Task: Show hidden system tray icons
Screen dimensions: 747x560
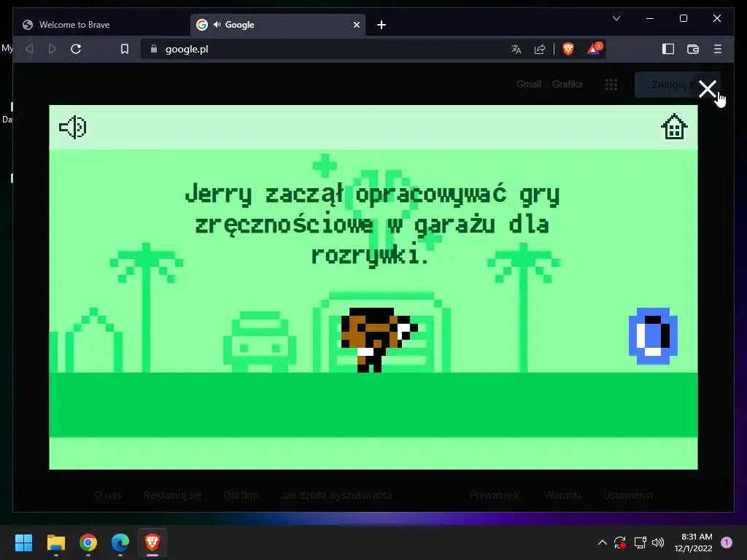Action: click(x=602, y=542)
